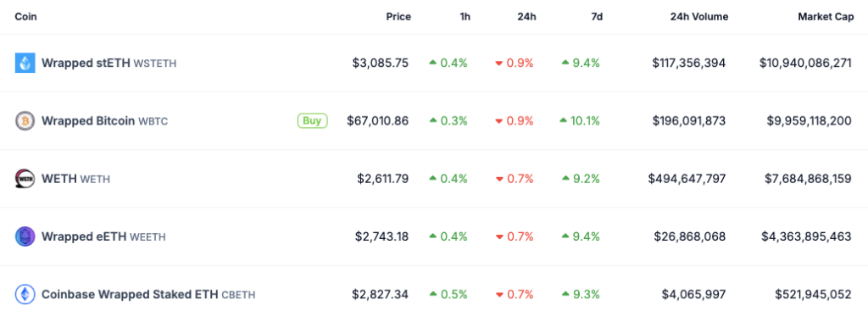Image resolution: width=868 pixels, height=322 pixels.
Task: Click the Wrapped stETH coin icon
Action: (x=25, y=63)
